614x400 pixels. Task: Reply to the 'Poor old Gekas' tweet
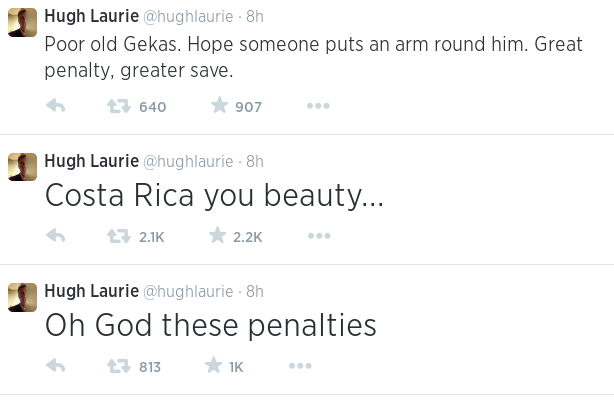(56, 106)
